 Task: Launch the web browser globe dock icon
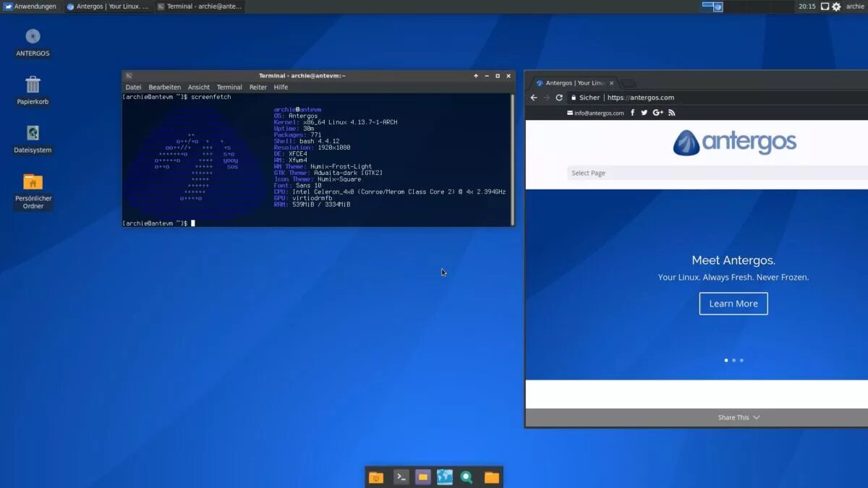[x=445, y=477]
